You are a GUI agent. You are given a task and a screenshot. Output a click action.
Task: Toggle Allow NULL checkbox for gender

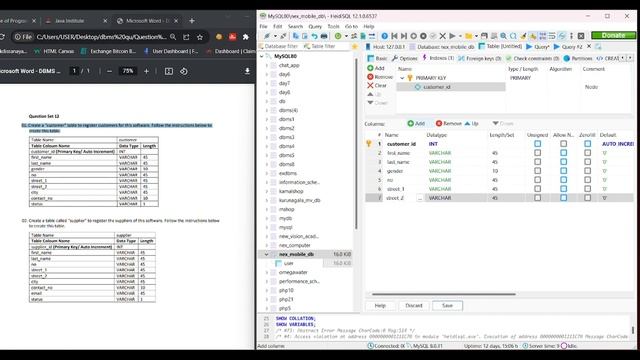(564, 171)
